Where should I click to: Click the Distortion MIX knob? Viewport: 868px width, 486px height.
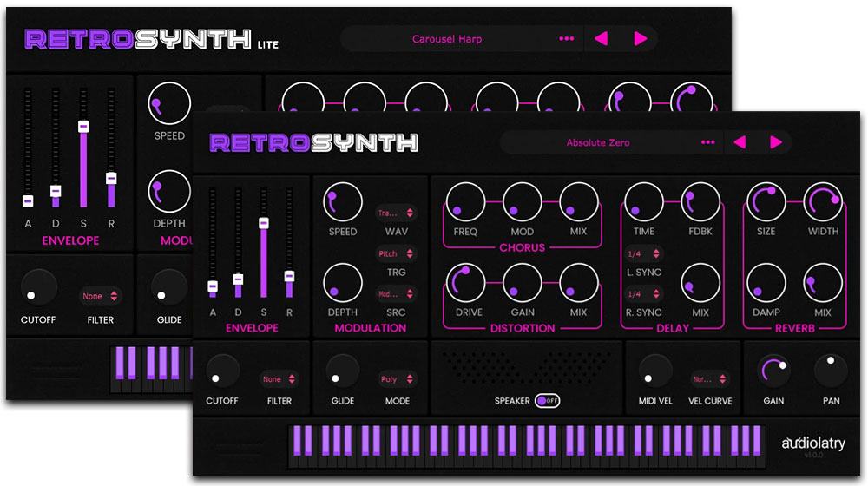click(x=578, y=283)
